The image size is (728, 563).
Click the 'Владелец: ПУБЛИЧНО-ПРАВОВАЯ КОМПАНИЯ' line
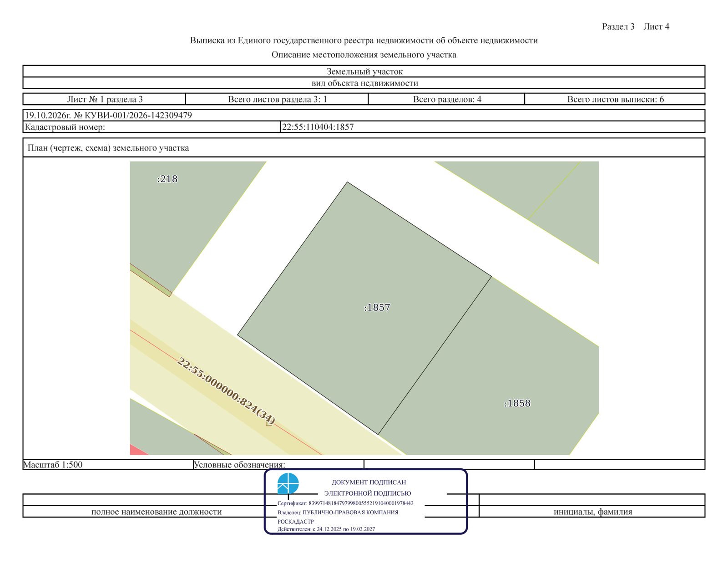[338, 512]
